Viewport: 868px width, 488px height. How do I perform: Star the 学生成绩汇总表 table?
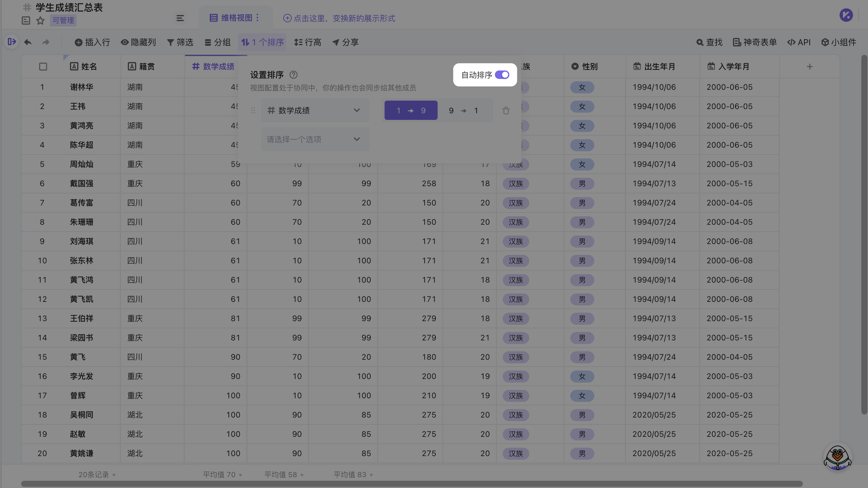(40, 20)
